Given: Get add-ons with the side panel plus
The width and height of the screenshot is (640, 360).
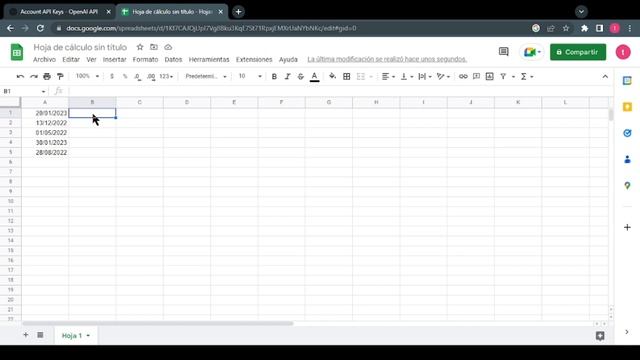Looking at the screenshot, I should 627,227.
